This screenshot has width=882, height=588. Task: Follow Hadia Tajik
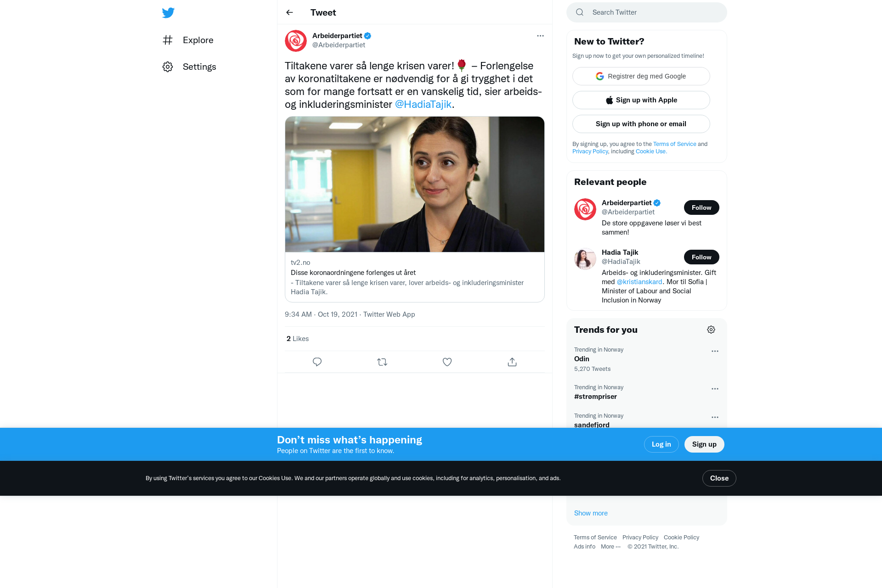click(701, 257)
